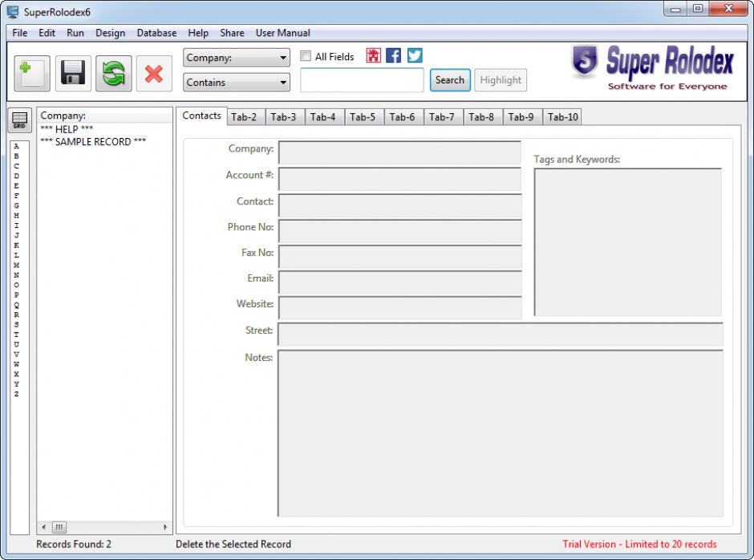Jump to letter Q in alphabet index
The width and height of the screenshot is (754, 560).
pos(17,305)
